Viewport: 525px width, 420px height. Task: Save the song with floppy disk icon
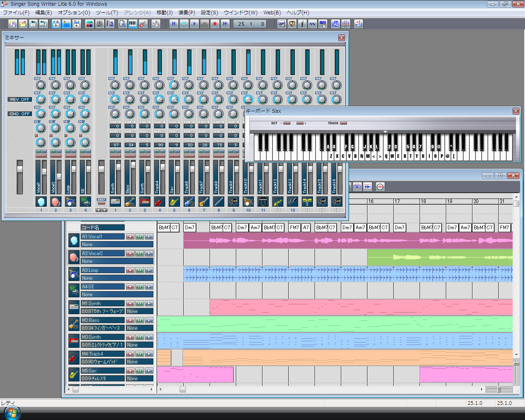[x=33, y=24]
